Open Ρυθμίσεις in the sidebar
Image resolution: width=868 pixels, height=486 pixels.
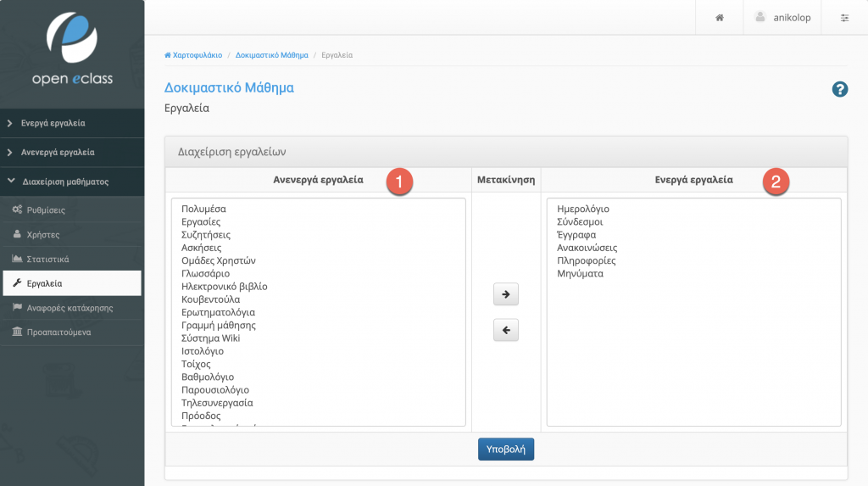tap(46, 209)
